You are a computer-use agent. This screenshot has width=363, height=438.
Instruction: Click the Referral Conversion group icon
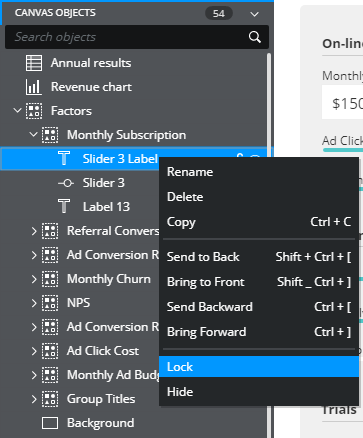click(x=50, y=231)
